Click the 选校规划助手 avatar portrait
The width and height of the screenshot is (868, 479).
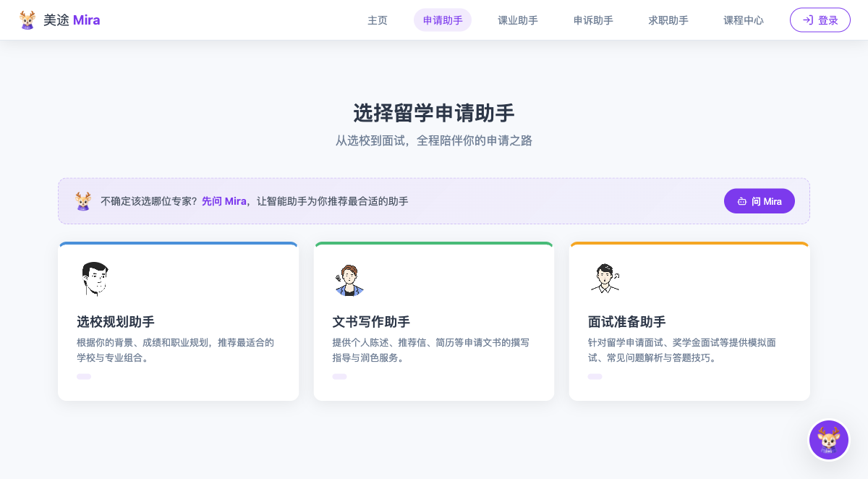pyautogui.click(x=95, y=279)
